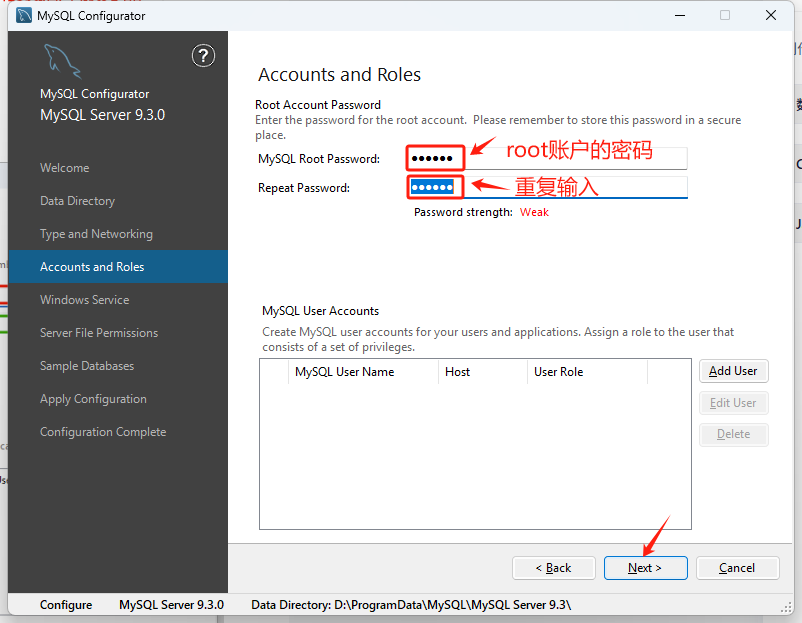Click the Root Account Password heading

(318, 105)
